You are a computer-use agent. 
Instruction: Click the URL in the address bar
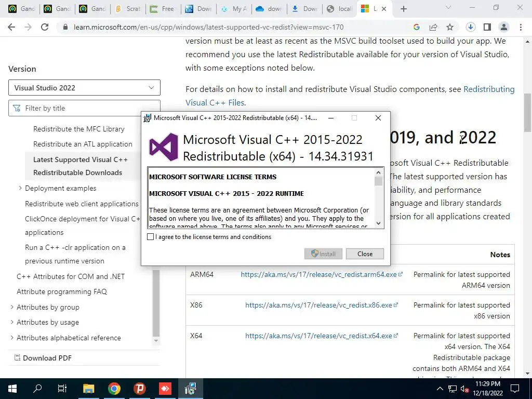pos(209,27)
